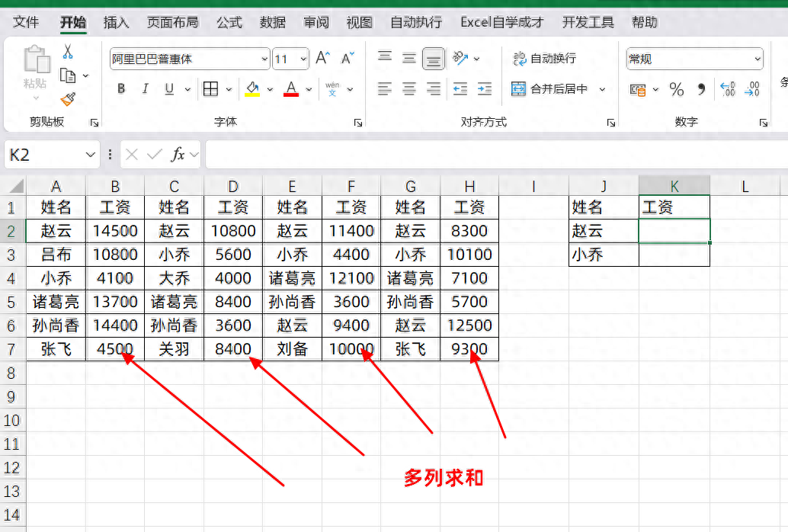Open the fill color dropdown arrow

(x=270, y=89)
